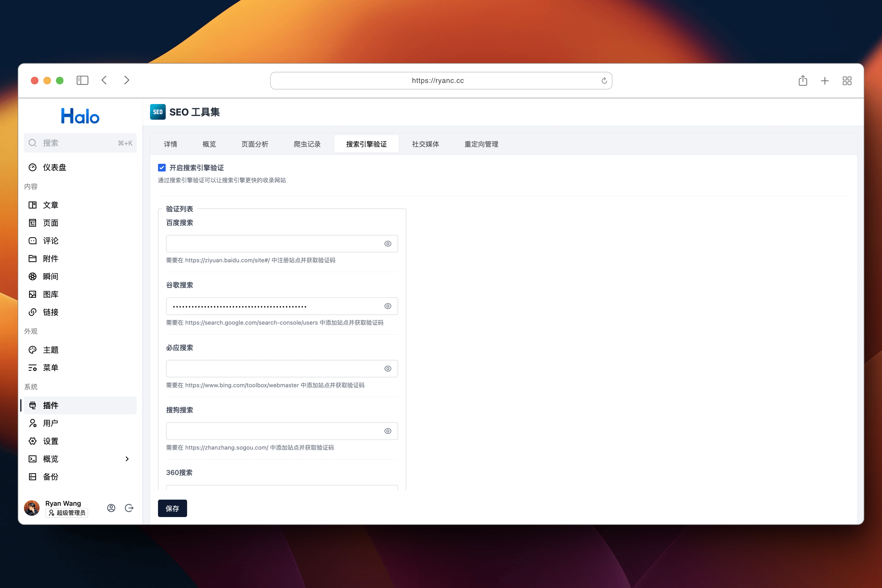The image size is (882, 588).
Task: Click into the 必应搜索 verification field
Action: point(282,369)
